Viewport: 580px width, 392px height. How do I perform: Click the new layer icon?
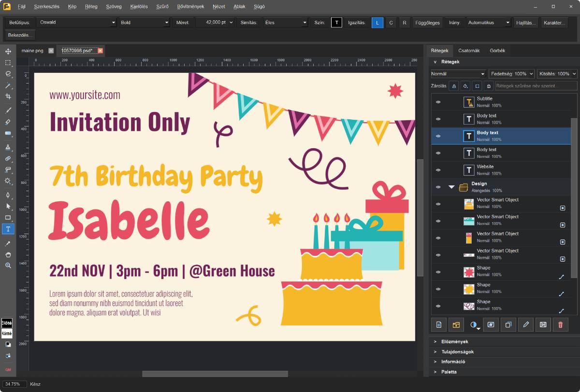[439, 325]
